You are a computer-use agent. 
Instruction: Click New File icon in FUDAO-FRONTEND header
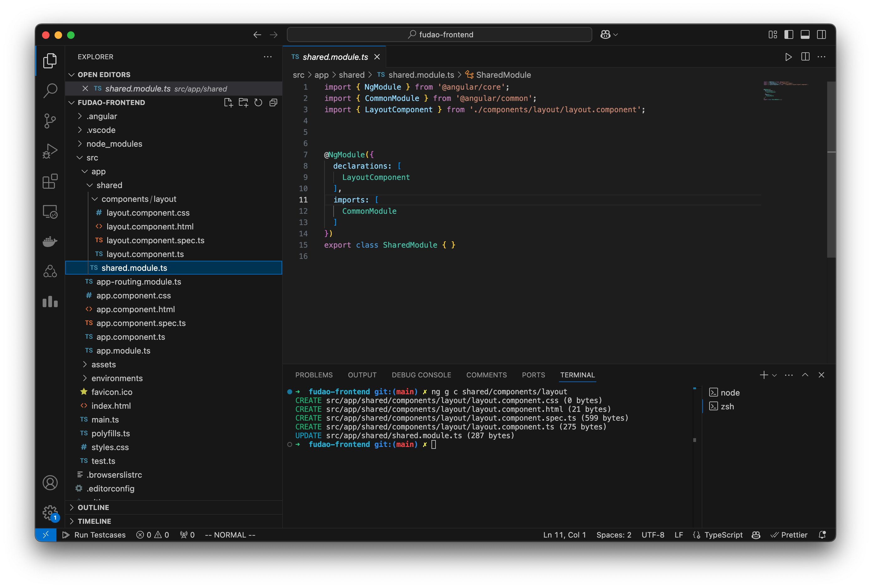tap(228, 103)
